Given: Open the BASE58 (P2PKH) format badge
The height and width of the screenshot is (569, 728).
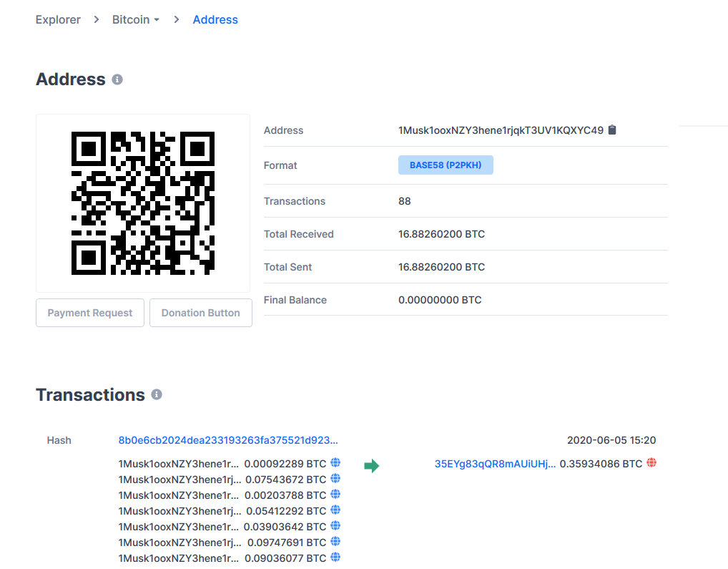Looking at the screenshot, I should [445, 165].
